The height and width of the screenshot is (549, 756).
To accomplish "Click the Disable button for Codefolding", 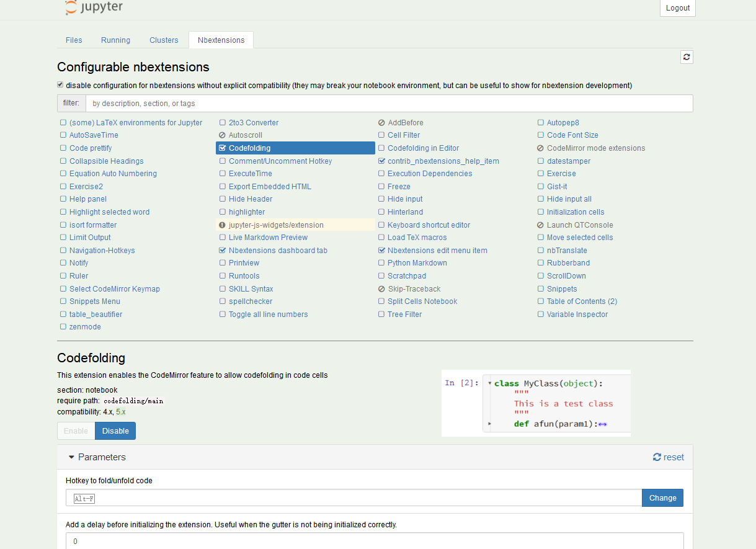I will tap(115, 431).
